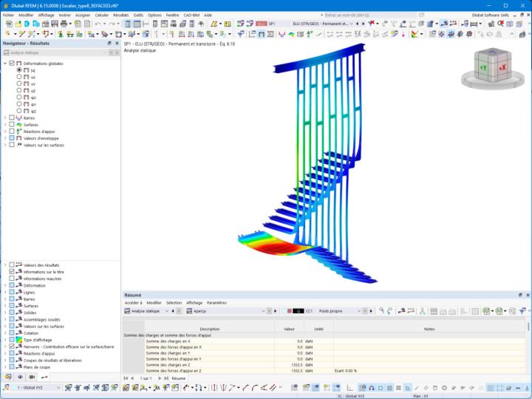Click the Open file folder icon

(18, 24)
